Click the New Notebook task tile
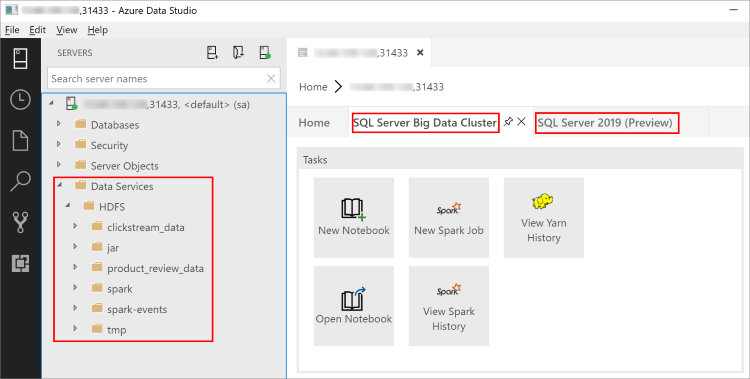Viewport: 750px width, 379px height. (354, 218)
